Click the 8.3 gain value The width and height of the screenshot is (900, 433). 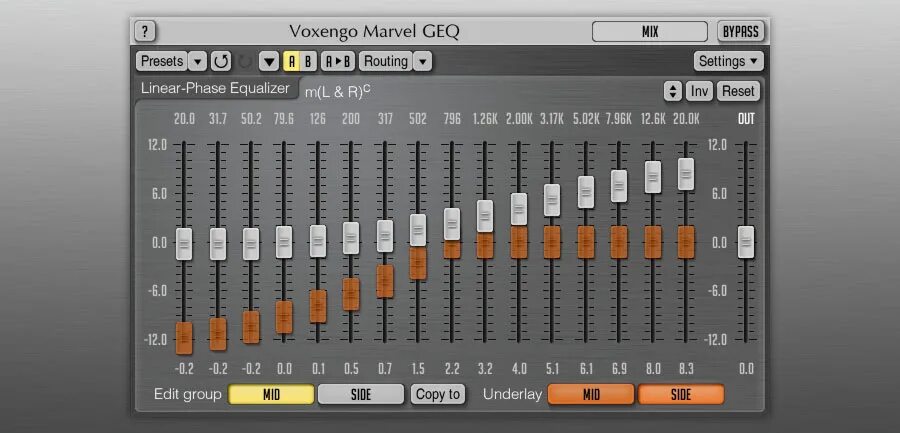click(x=686, y=369)
